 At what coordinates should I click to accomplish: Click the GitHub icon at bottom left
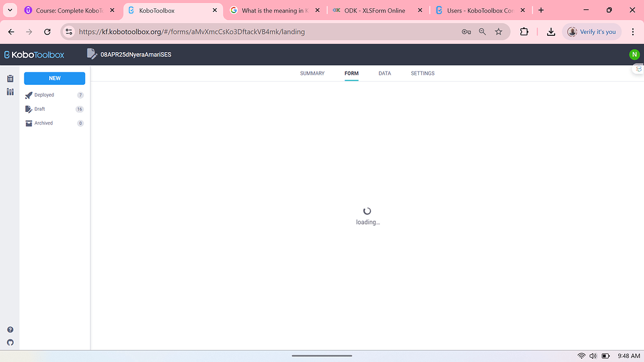(9, 343)
